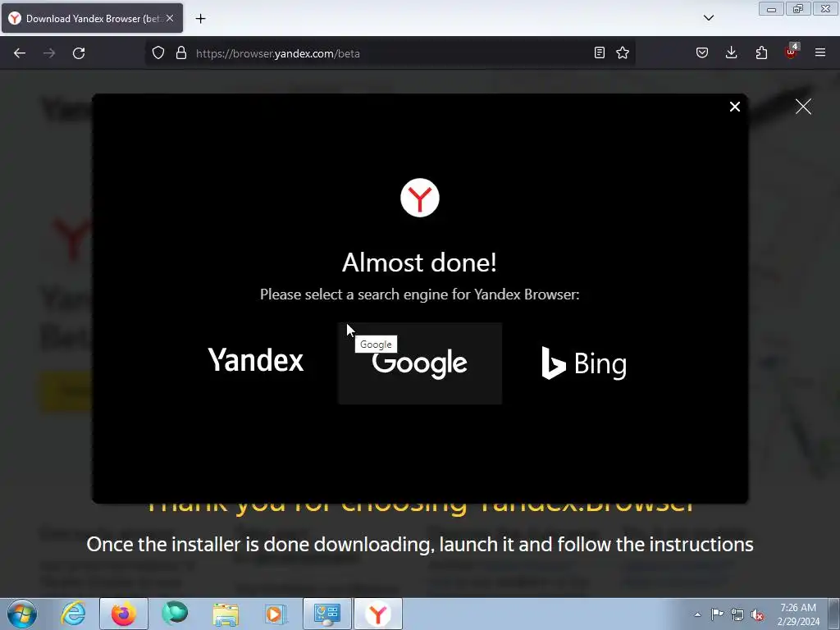Open the Firefox application menu

click(x=820, y=52)
